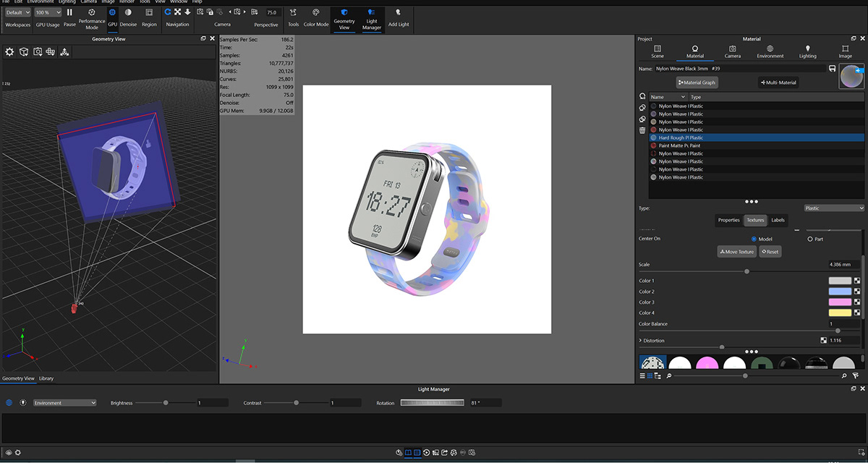The image size is (868, 463).
Task: Delete material using the trash icon
Action: [641, 130]
